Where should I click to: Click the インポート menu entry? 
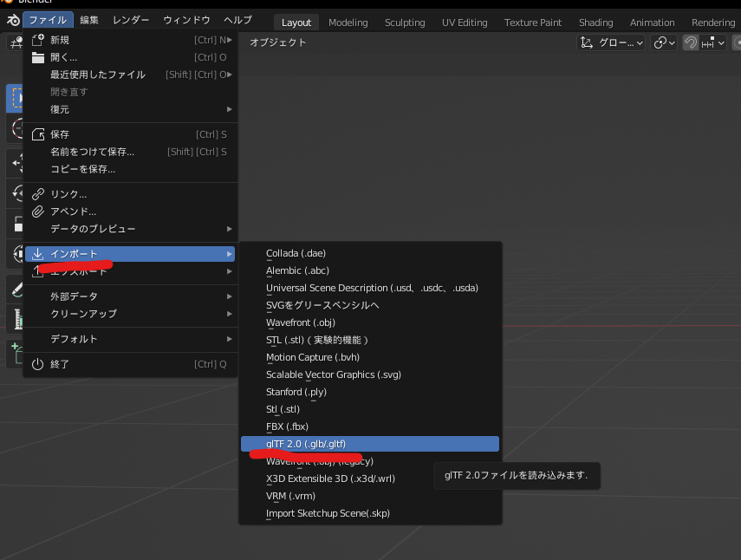pos(130,254)
